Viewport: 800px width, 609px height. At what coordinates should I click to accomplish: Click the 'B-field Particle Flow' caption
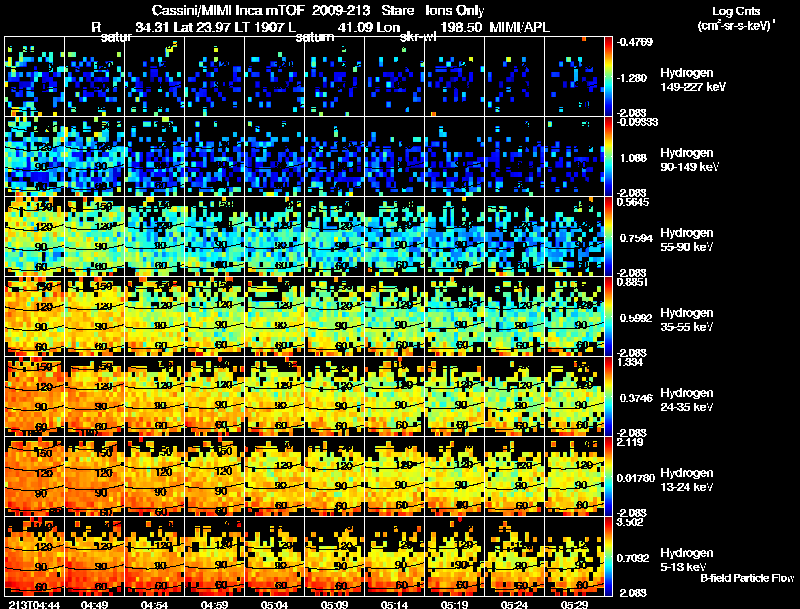(747, 578)
